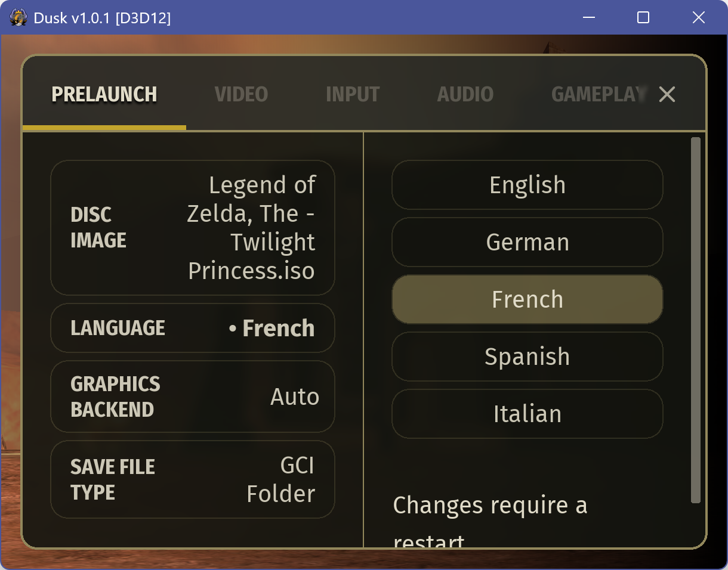Select German from the language list
The image size is (728, 570).
528,242
